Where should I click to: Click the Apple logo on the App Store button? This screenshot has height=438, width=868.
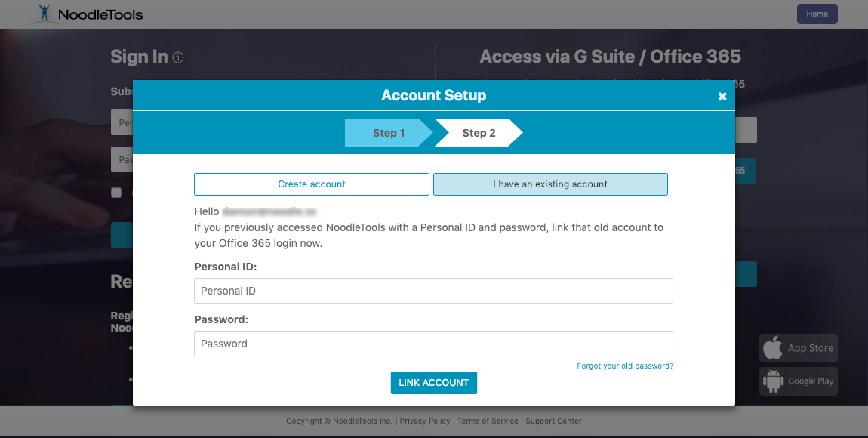[774, 347]
